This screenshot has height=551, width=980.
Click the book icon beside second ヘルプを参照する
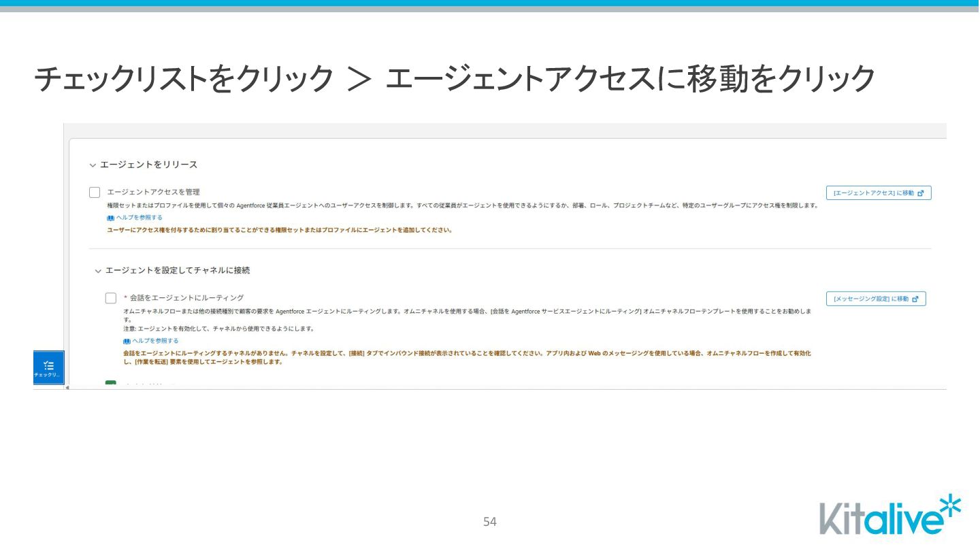(x=127, y=341)
